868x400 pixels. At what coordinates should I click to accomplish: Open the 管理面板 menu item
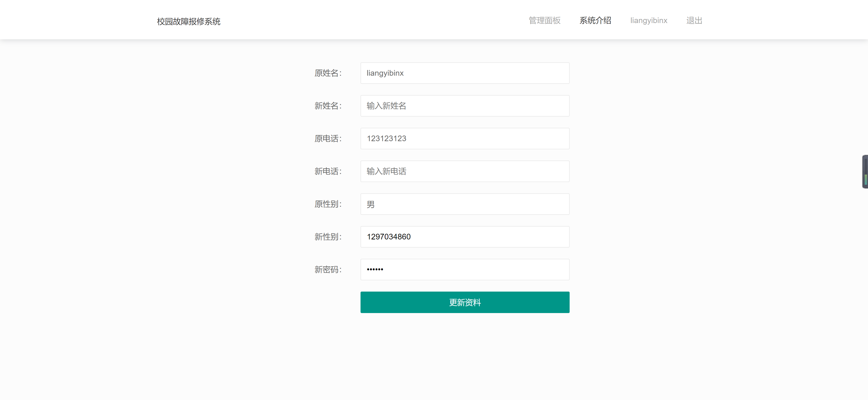click(544, 21)
